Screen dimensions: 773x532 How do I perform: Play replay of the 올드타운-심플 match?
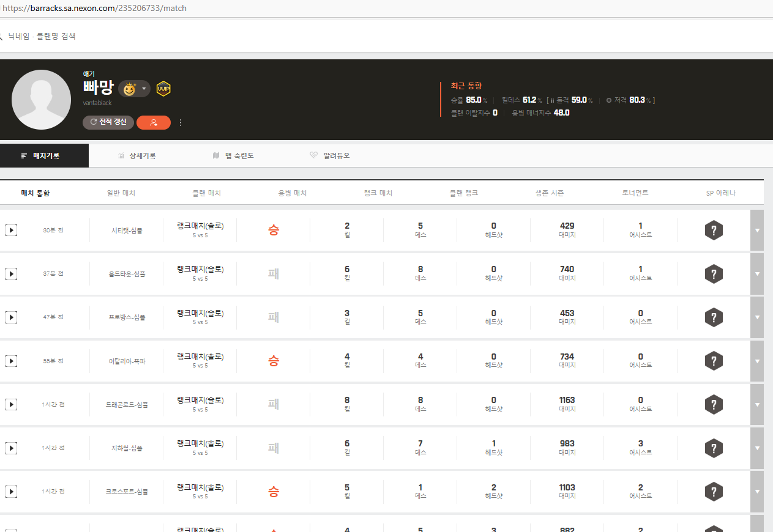coord(11,274)
